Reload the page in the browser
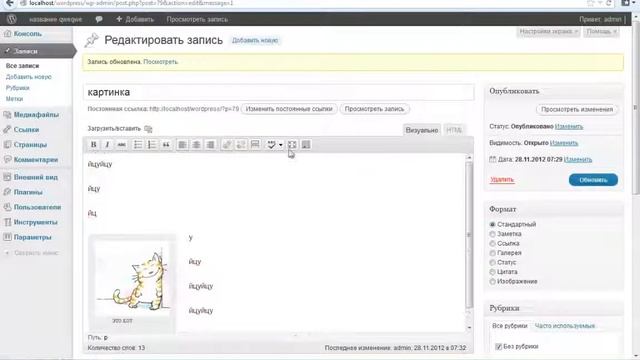640x360 pixels. tap(608, 3)
